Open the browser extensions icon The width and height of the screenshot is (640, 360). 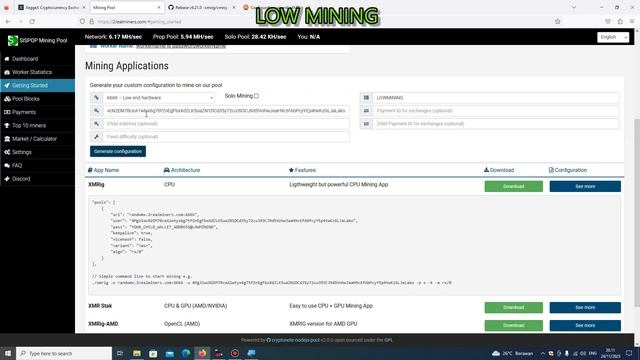pos(620,22)
